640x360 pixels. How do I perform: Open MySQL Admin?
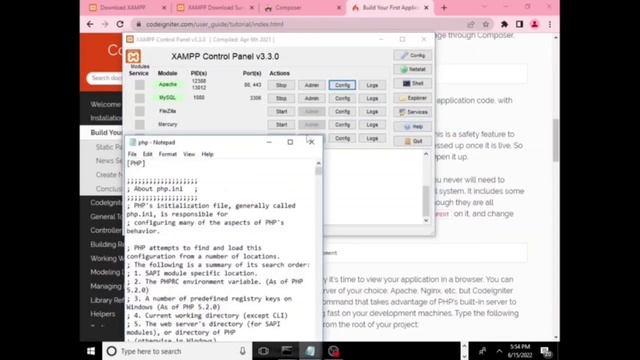point(311,98)
